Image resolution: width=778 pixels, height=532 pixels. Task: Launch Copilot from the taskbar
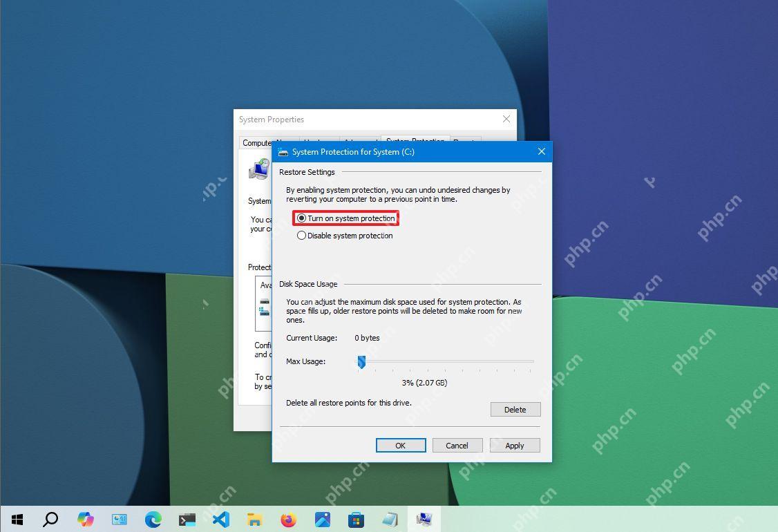pyautogui.click(x=86, y=520)
